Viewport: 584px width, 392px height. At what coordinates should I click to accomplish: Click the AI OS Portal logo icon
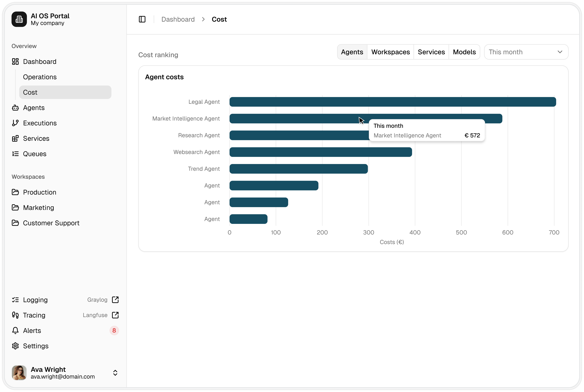point(19,19)
